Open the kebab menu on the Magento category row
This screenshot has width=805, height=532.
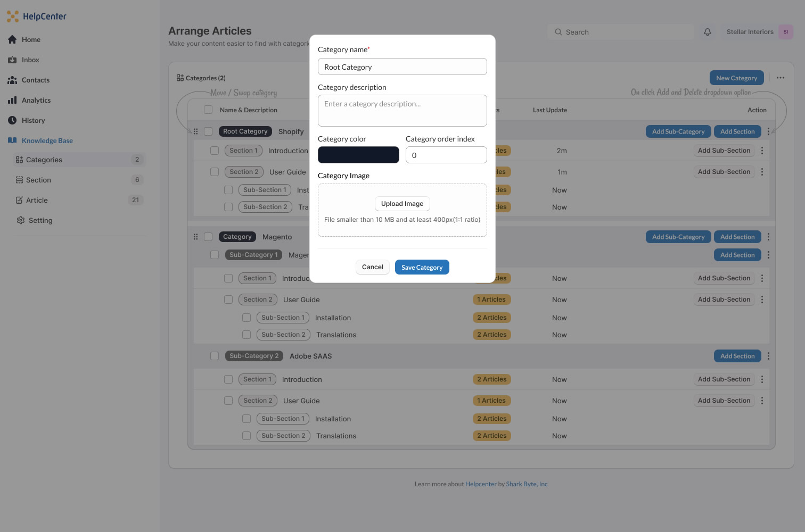[x=769, y=237]
